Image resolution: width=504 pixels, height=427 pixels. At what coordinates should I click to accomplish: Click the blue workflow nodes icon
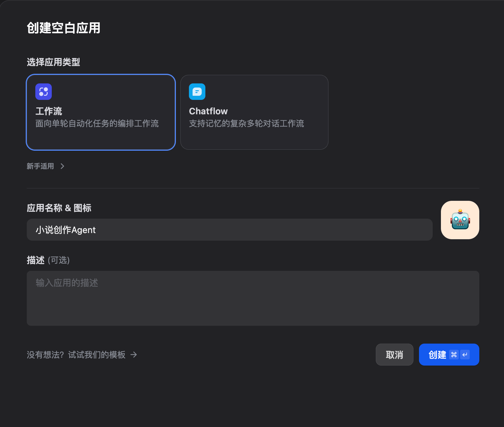[x=43, y=92]
